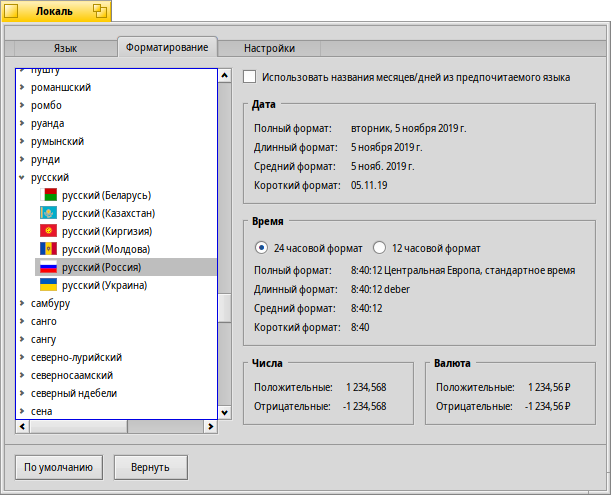Enable preferred language month/day names checkbox
This screenshot has width=611, height=495.
point(250,77)
